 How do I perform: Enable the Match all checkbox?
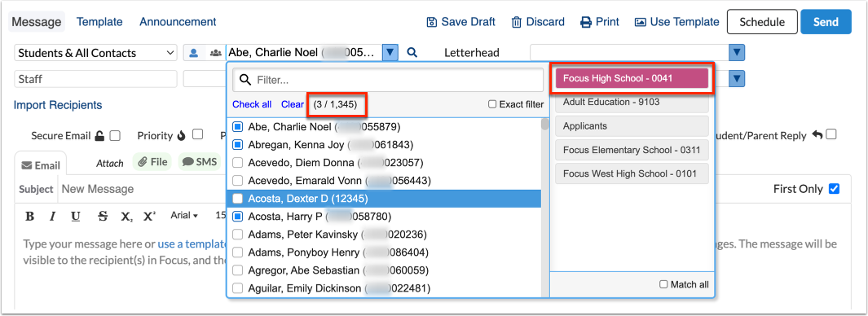[663, 284]
